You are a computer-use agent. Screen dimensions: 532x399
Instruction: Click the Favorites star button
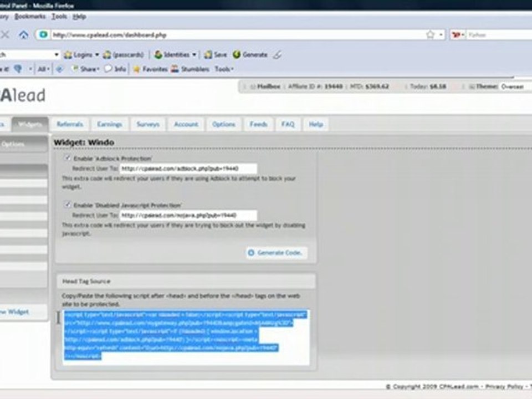(150, 69)
